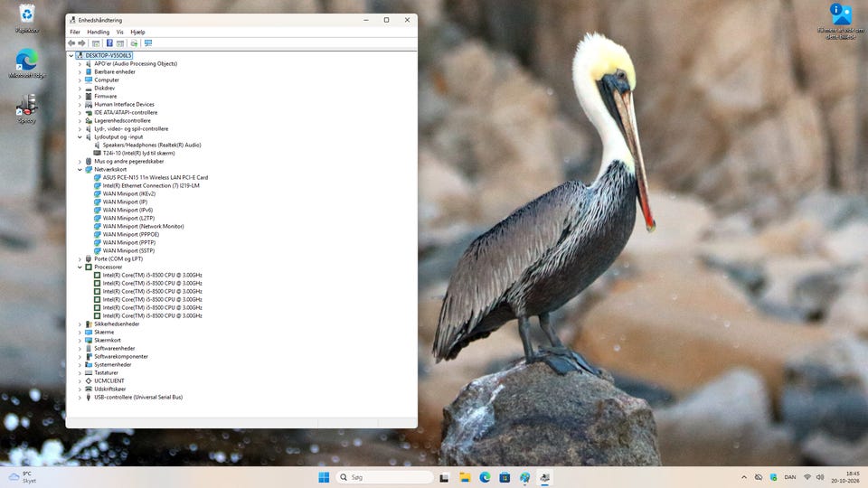Select the Softwareenheder category
Viewport: 868px width, 488px height.
115,349
